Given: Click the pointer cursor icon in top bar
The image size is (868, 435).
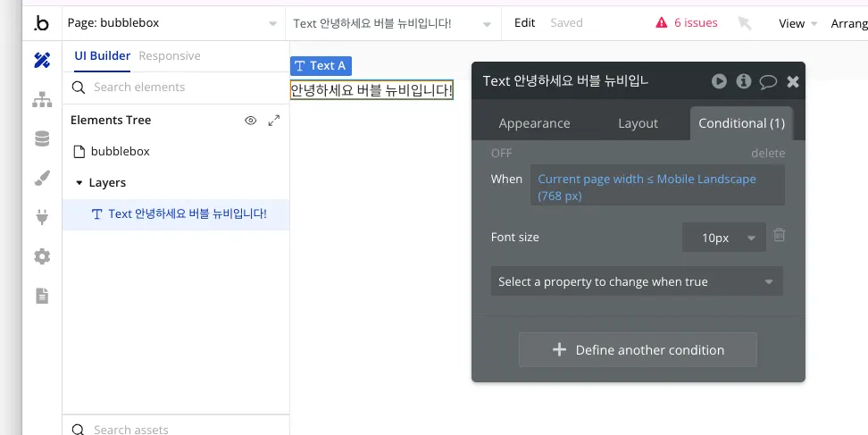Looking at the screenshot, I should click(745, 22).
